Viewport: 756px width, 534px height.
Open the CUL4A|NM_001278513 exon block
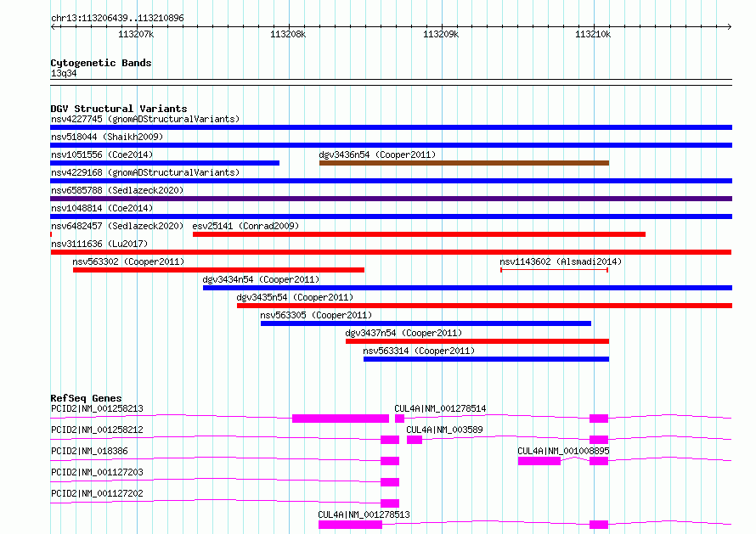click(x=350, y=525)
